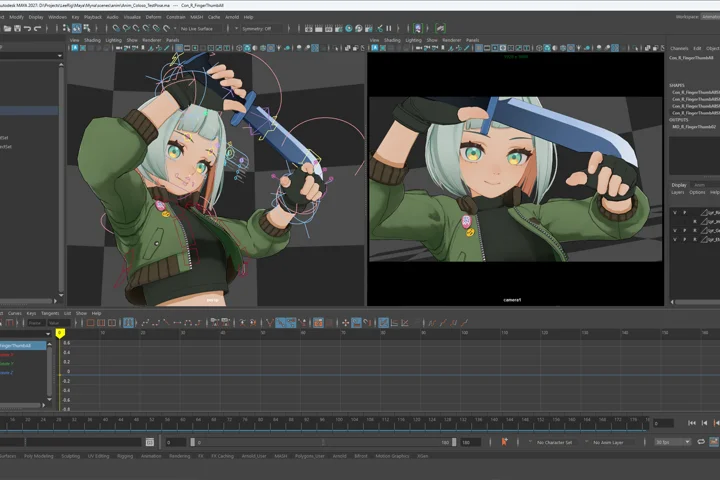Viewport: 720px width, 480px height.
Task: Switch to the Rigging shelf tab
Action: pos(125,456)
